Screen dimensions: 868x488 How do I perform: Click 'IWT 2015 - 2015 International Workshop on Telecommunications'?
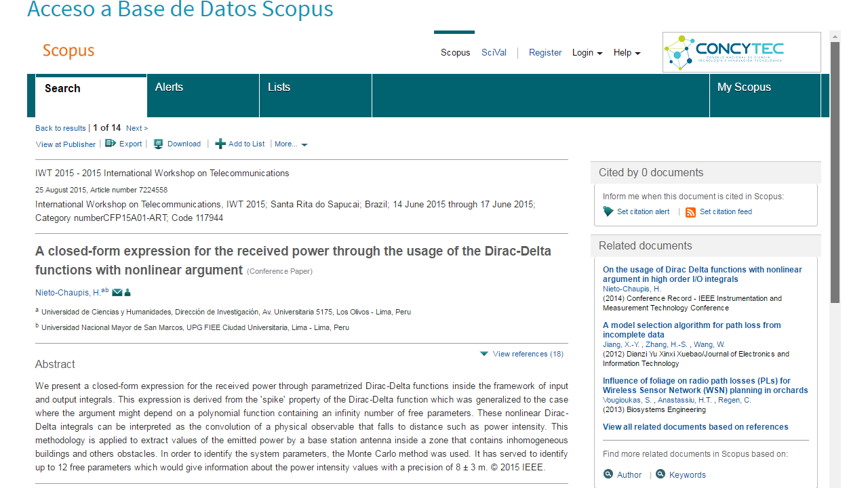pyautogui.click(x=162, y=174)
